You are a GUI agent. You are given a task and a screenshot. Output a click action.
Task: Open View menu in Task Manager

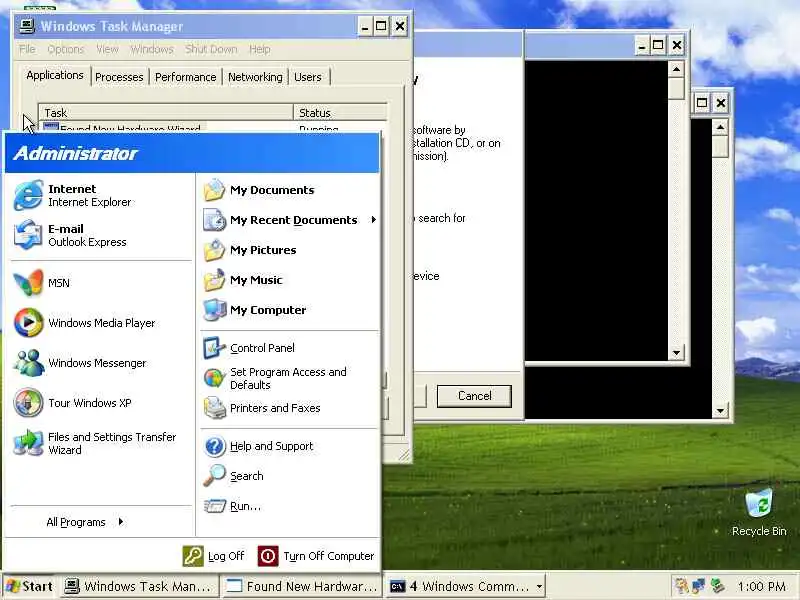coord(107,49)
